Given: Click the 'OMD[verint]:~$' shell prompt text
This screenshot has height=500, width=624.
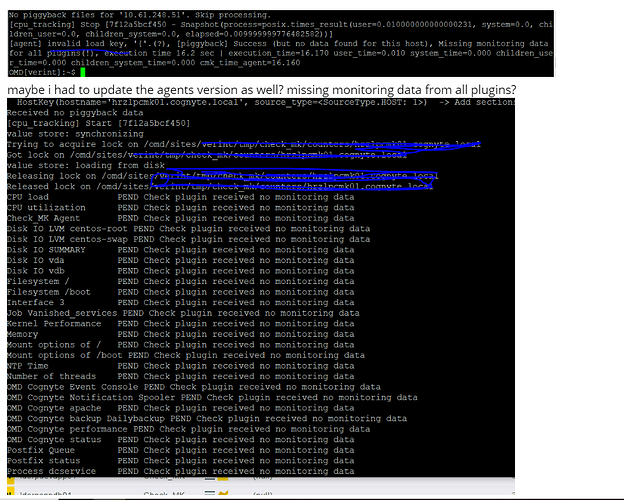Looking at the screenshot, I should point(42,72).
